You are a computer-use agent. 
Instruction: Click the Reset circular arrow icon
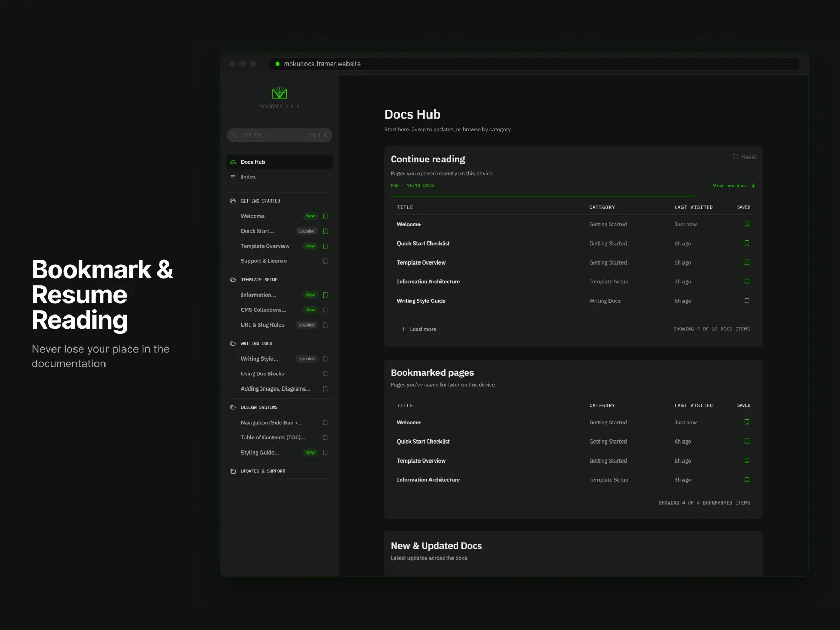736,156
